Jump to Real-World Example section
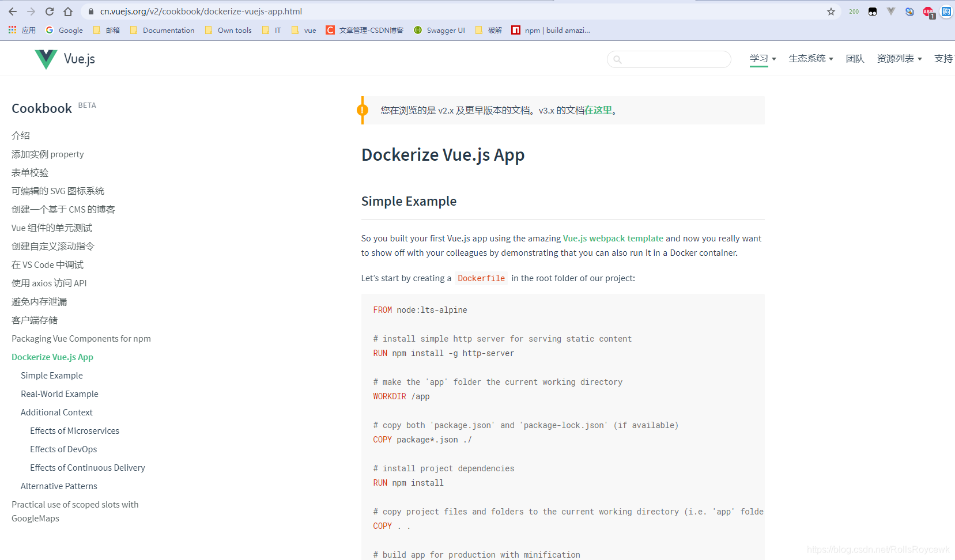Image resolution: width=955 pixels, height=560 pixels. (x=59, y=393)
